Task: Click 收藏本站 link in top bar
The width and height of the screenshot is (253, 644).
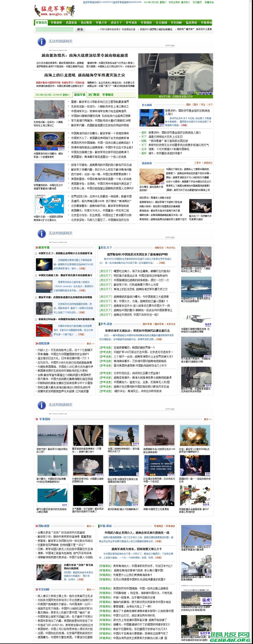Action: [x=209, y=2]
